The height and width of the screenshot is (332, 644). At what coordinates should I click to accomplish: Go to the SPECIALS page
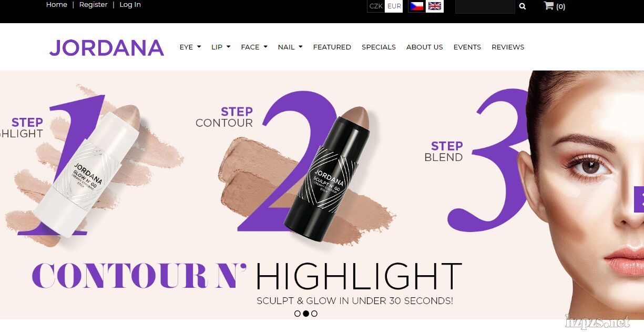pos(379,47)
